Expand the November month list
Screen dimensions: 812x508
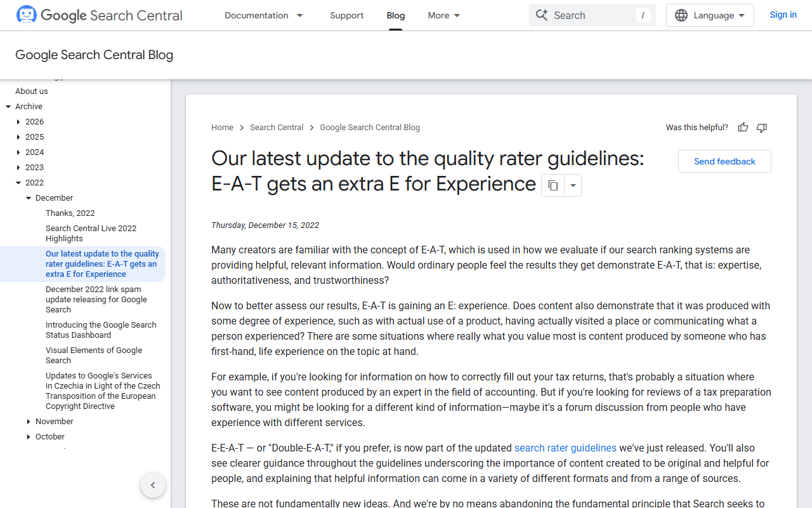(29, 422)
